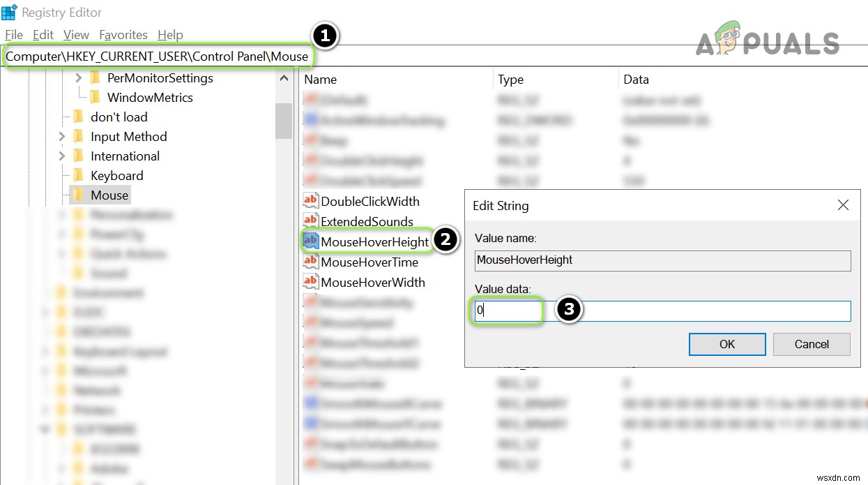Open the View menu
The width and height of the screenshot is (868, 485).
point(76,35)
